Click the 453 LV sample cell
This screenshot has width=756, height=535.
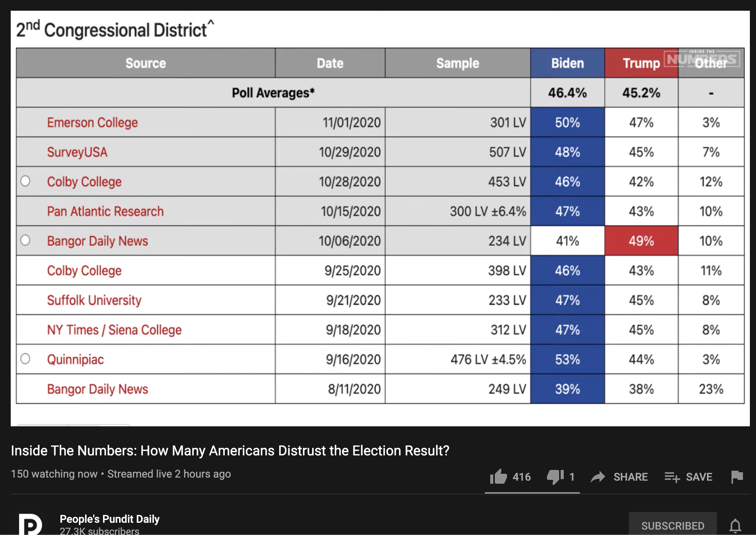458,182
